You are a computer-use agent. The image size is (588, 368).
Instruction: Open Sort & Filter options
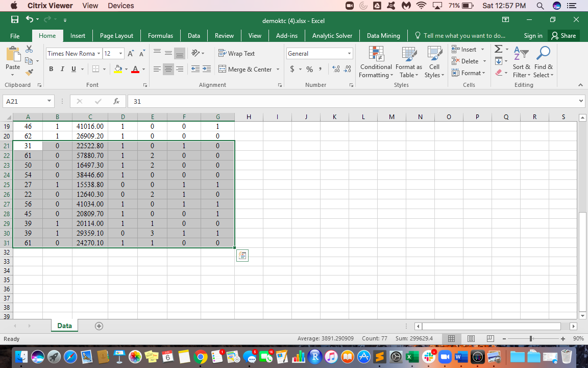[521, 62]
